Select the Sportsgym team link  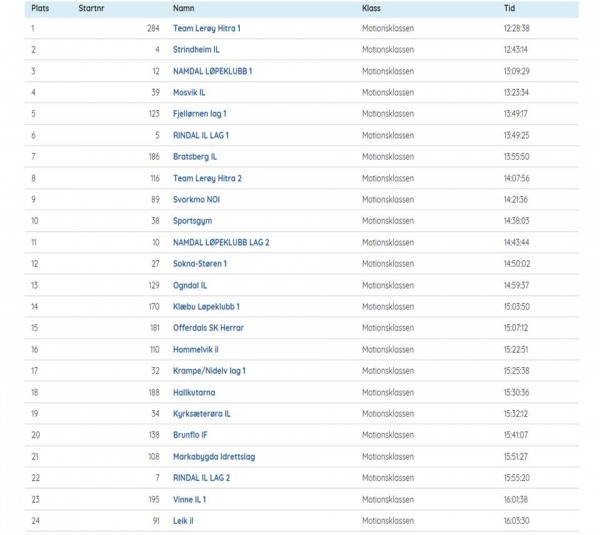192,221
